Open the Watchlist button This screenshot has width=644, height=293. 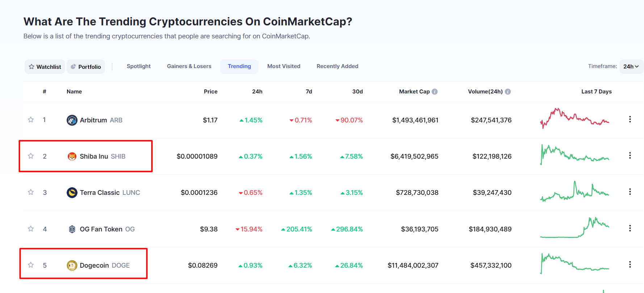(45, 67)
